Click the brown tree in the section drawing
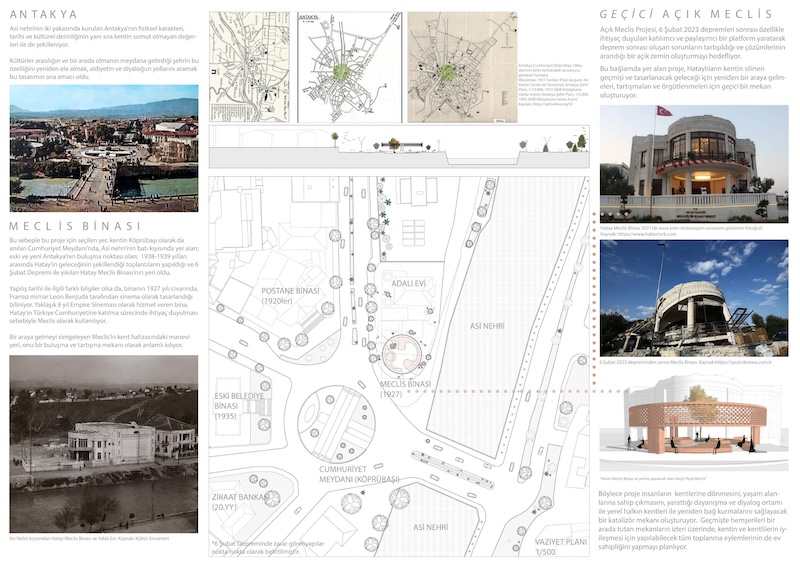Image resolution: width=800 pixels, height=565 pixels. click(x=393, y=144)
